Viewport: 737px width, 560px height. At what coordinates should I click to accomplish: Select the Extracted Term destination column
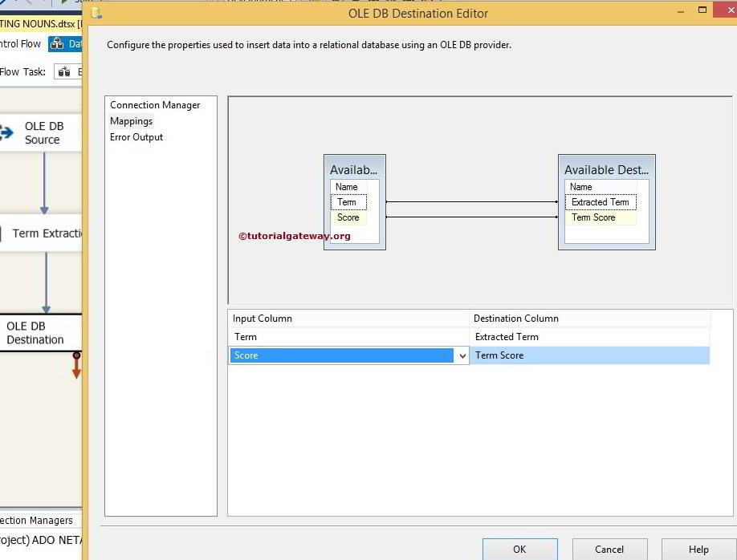pos(600,202)
